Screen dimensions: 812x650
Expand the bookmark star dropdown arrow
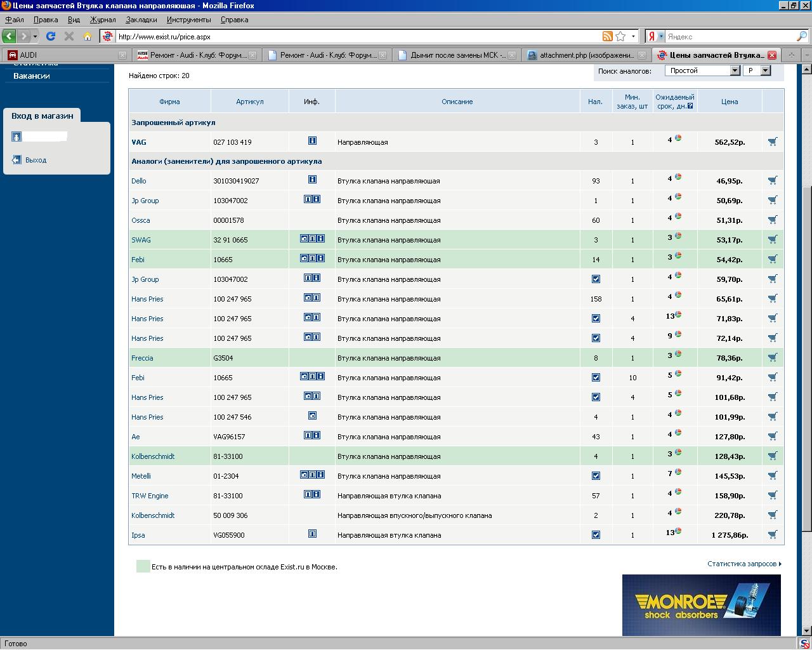[x=633, y=36]
